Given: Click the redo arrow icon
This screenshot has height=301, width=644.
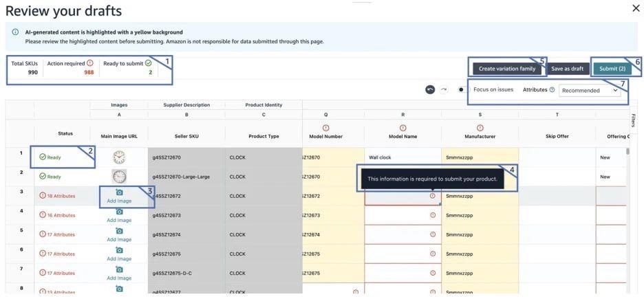Looking at the screenshot, I should 444,90.
